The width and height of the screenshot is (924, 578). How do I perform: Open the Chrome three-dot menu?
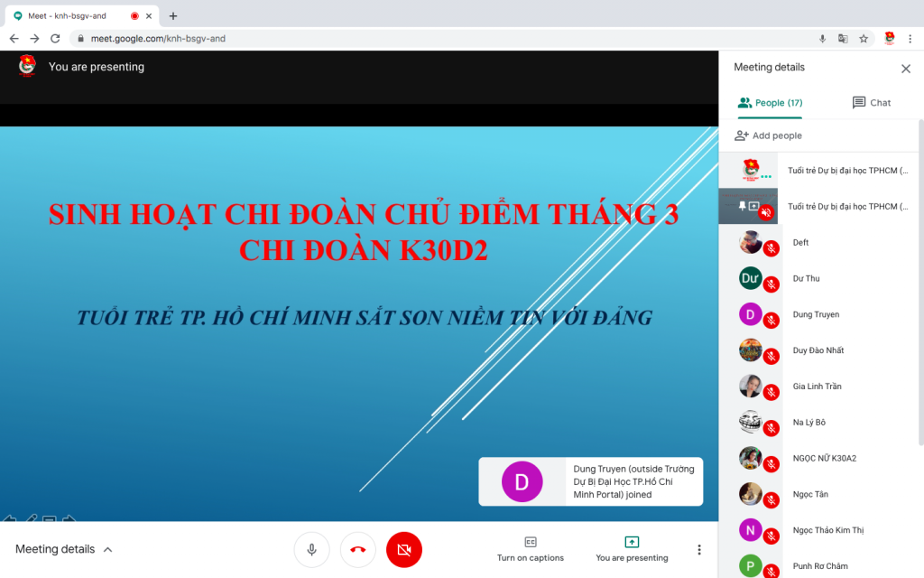(x=910, y=39)
